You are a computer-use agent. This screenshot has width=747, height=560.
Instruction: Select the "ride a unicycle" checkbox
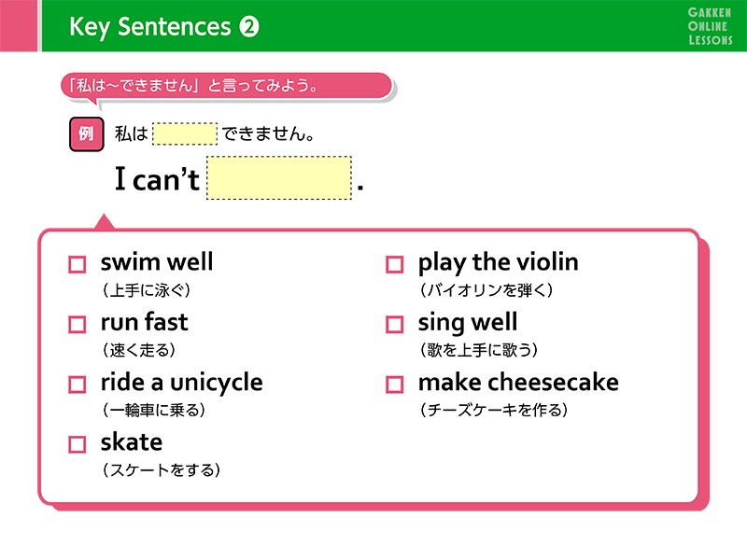[x=78, y=385]
